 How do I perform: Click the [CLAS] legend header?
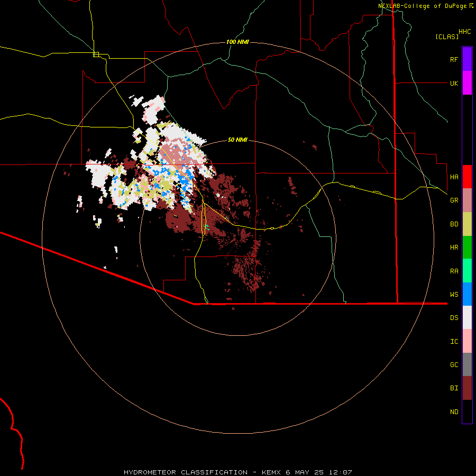click(x=447, y=36)
